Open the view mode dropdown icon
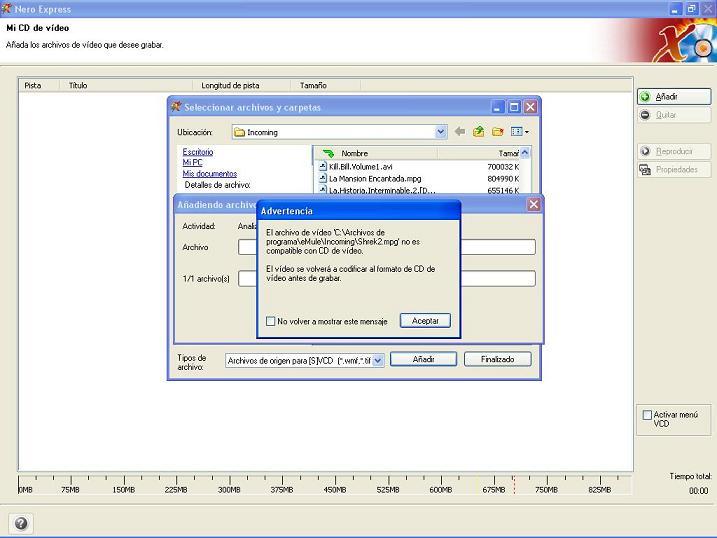717x538 pixels. click(520, 132)
